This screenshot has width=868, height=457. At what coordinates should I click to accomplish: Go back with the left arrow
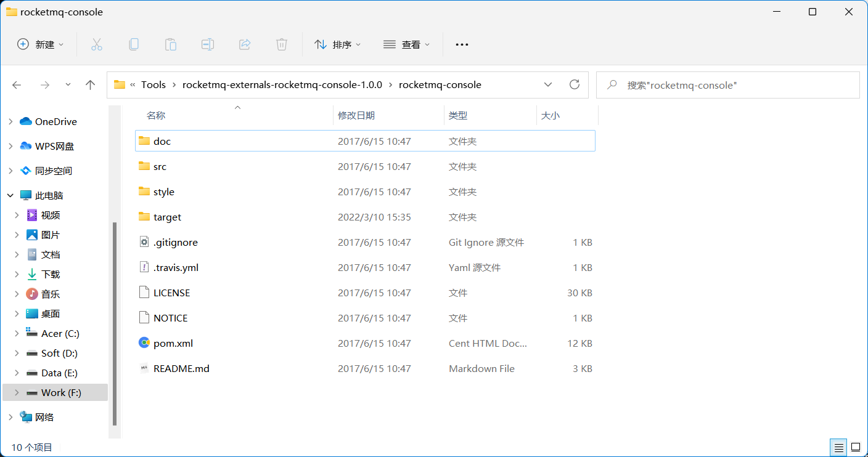(17, 85)
